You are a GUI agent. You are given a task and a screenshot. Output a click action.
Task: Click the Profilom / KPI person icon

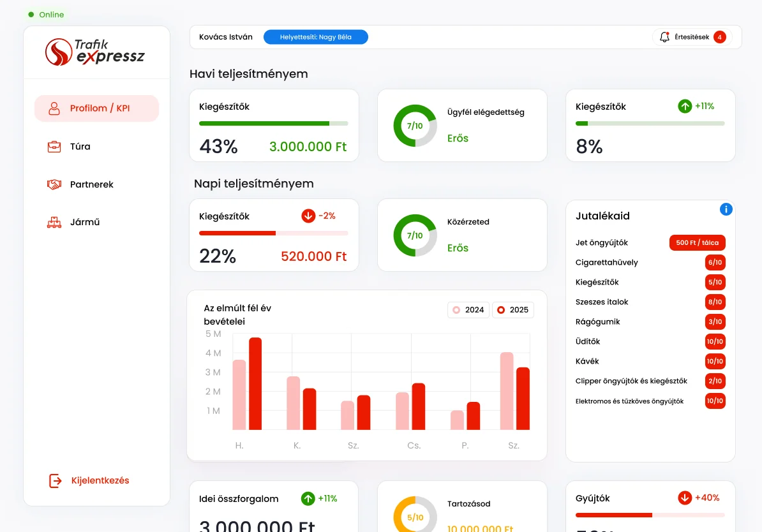pyautogui.click(x=54, y=108)
